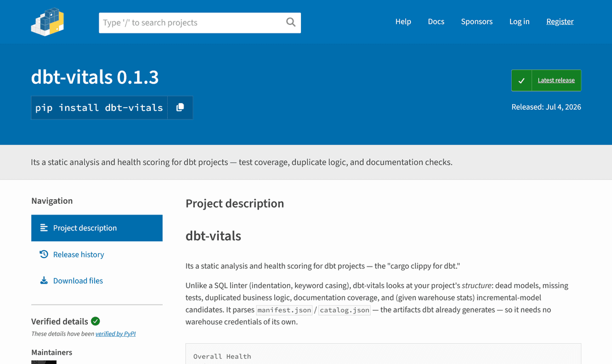Click the maintainer avatar thumbnail
The image size is (612, 364).
tap(44, 362)
